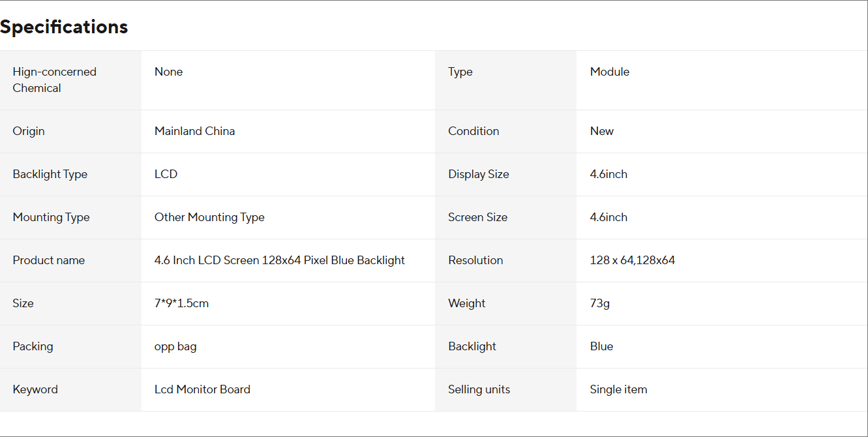This screenshot has height=437, width=868.
Task: Click the 7*9*1.5cm size value
Action: [181, 303]
